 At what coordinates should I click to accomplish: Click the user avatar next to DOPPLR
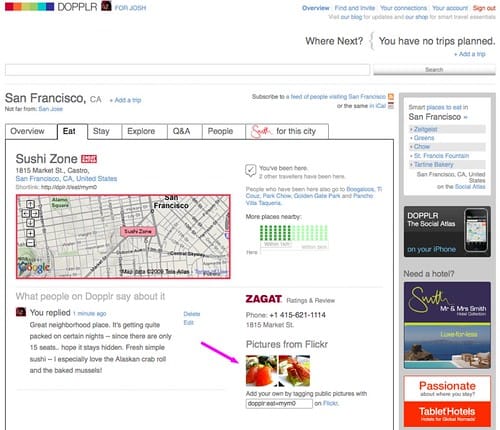click(106, 6)
